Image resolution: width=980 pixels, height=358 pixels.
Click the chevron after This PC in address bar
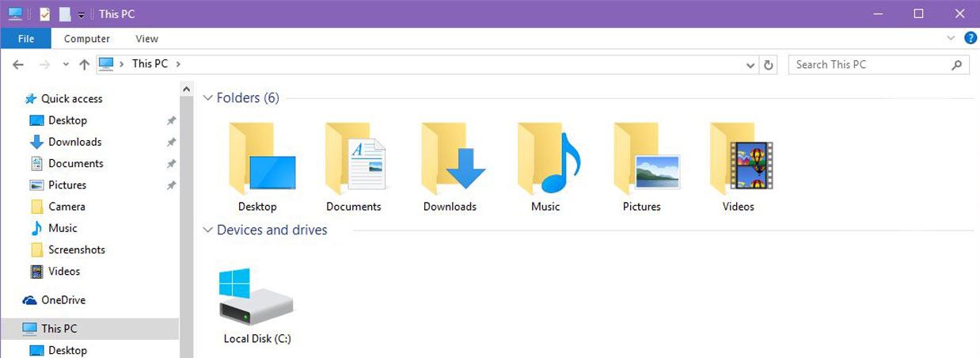coord(178,64)
